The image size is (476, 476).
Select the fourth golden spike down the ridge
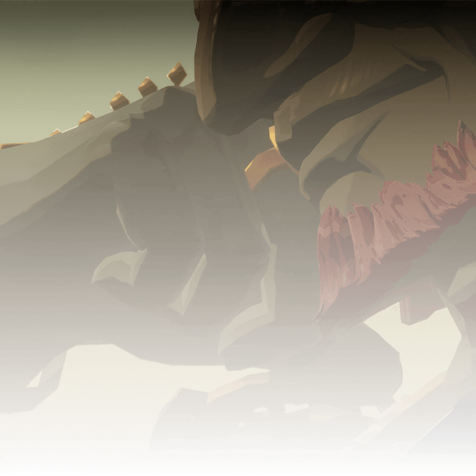(87, 117)
